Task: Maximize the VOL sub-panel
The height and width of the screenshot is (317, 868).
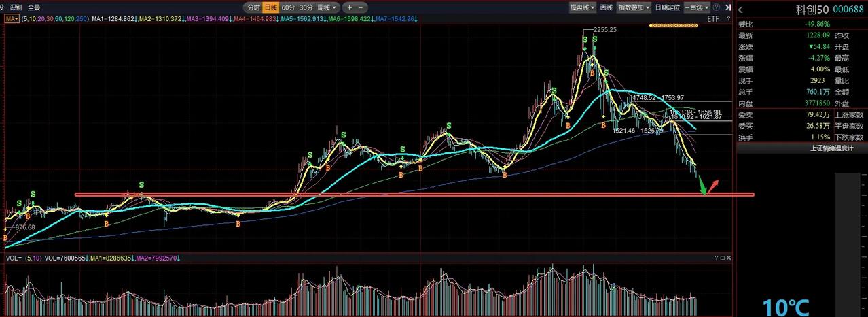Action: (722, 258)
